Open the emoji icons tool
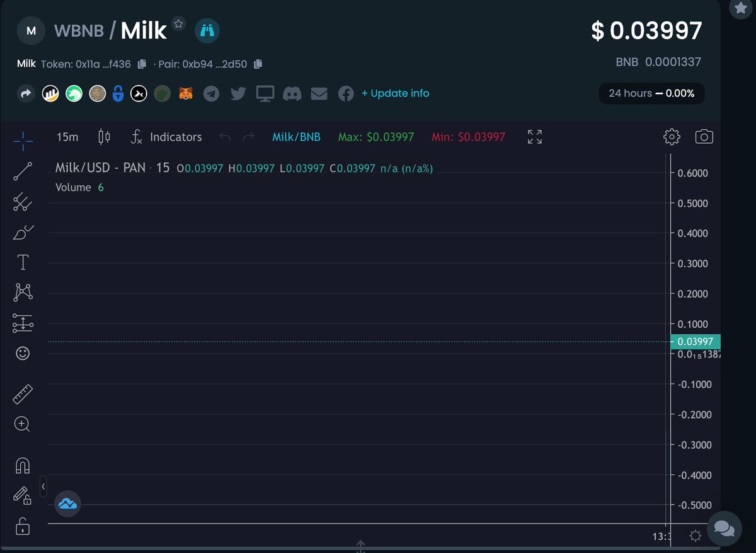Image resolution: width=756 pixels, height=553 pixels. click(x=23, y=353)
